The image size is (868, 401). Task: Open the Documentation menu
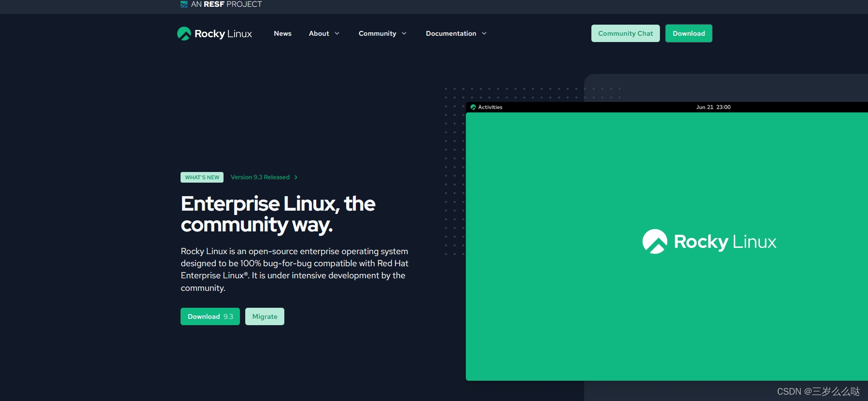point(451,33)
